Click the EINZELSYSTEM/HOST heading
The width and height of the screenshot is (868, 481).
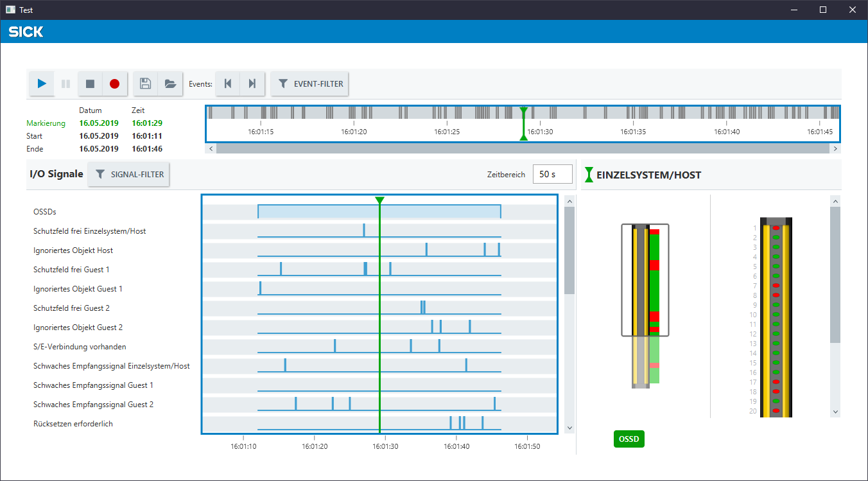click(648, 175)
